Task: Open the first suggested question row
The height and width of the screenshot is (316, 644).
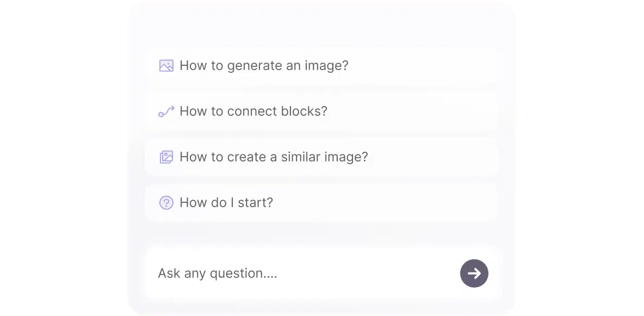Action: coord(321,66)
